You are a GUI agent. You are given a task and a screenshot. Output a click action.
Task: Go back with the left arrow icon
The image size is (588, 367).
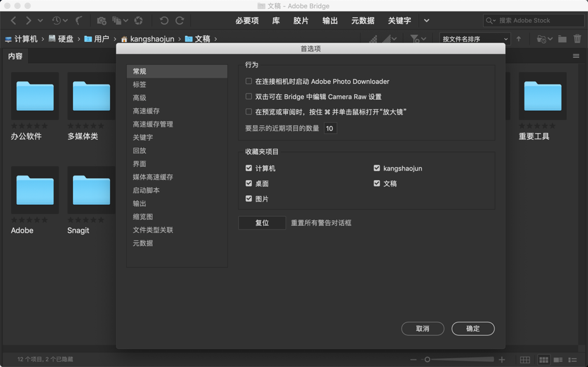(x=13, y=20)
